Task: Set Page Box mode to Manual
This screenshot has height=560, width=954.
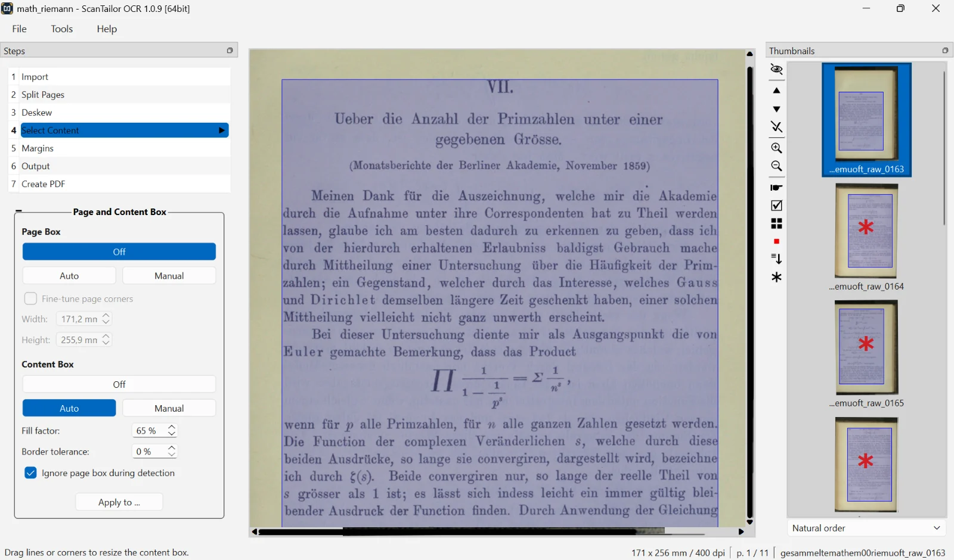Action: (169, 276)
